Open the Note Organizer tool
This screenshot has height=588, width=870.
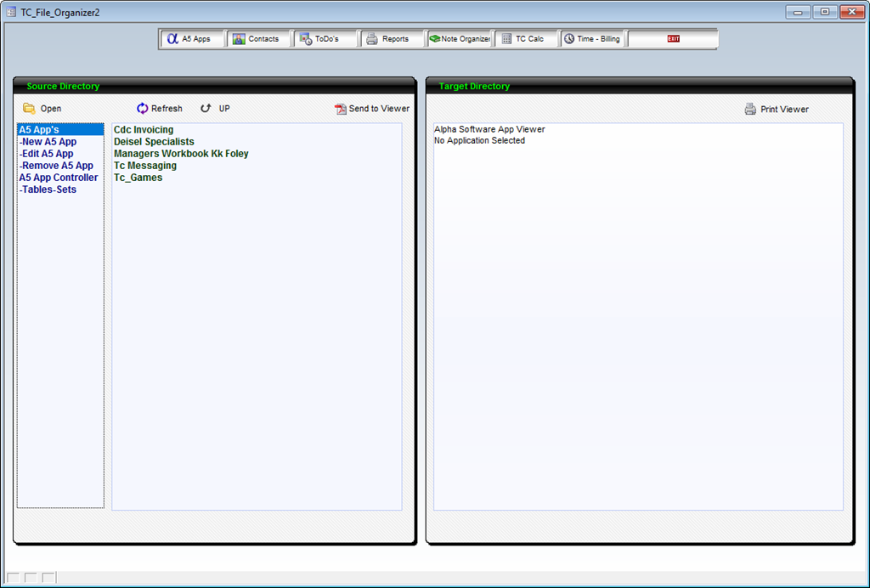point(460,39)
